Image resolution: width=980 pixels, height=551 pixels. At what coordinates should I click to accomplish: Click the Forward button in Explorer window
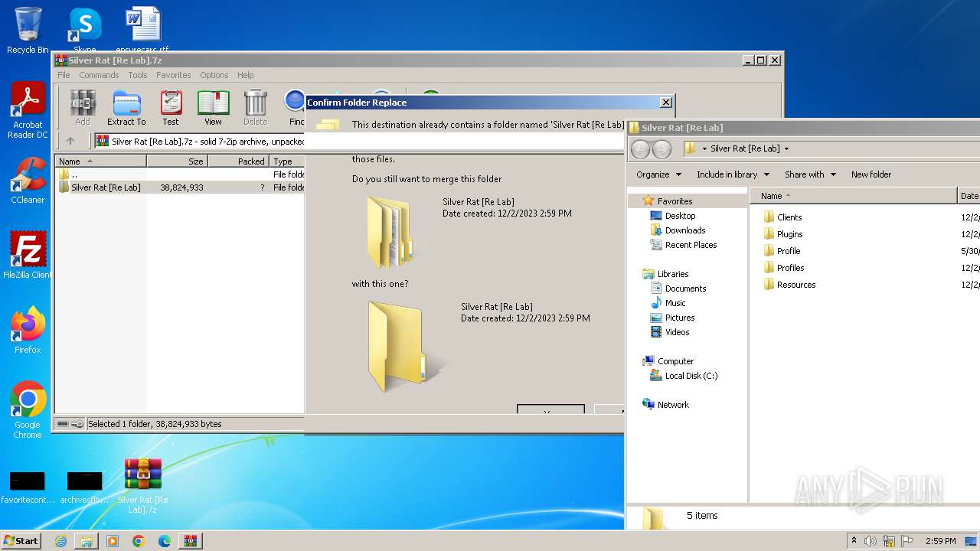click(661, 149)
